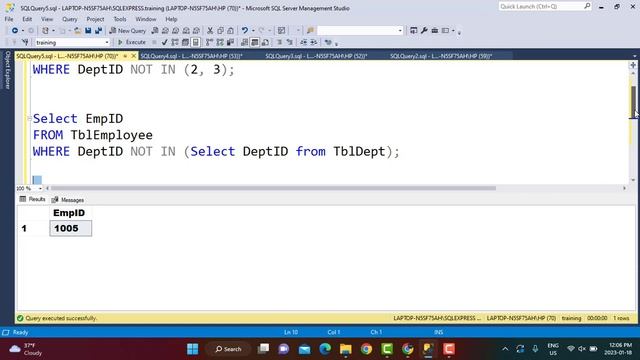640x360 pixels.
Task: Click the New Query toolbar button
Action: click(127, 31)
